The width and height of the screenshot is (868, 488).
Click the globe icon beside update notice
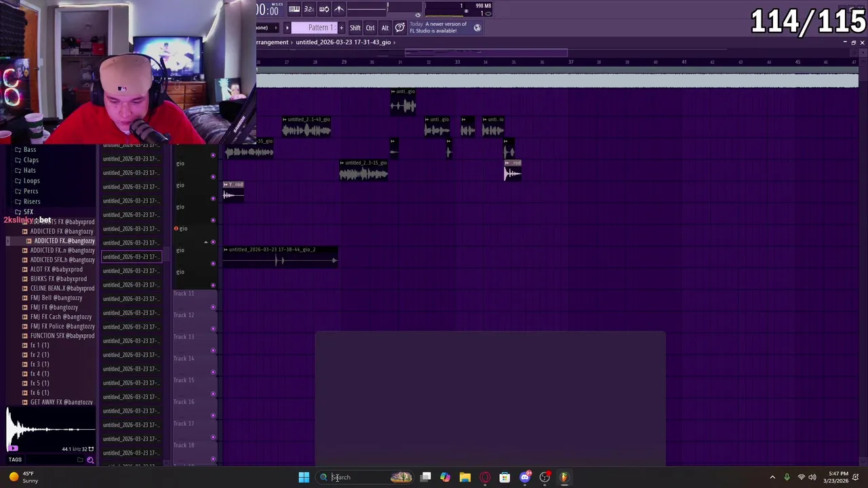point(477,28)
